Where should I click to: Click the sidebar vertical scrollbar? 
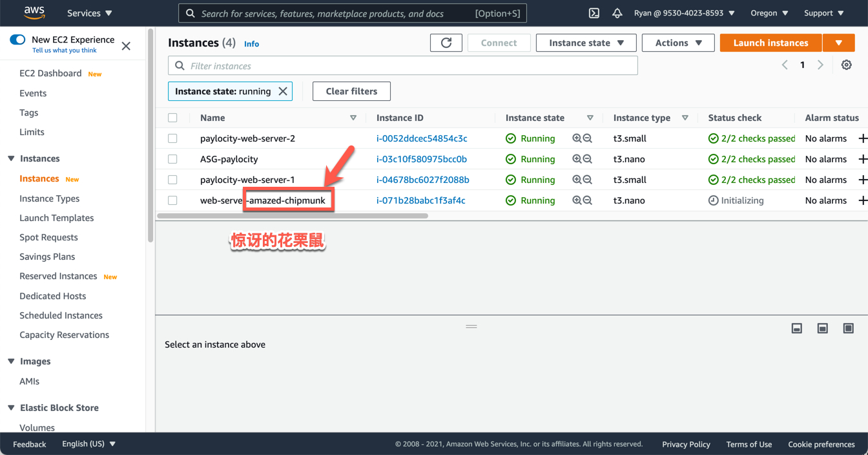(x=150, y=136)
